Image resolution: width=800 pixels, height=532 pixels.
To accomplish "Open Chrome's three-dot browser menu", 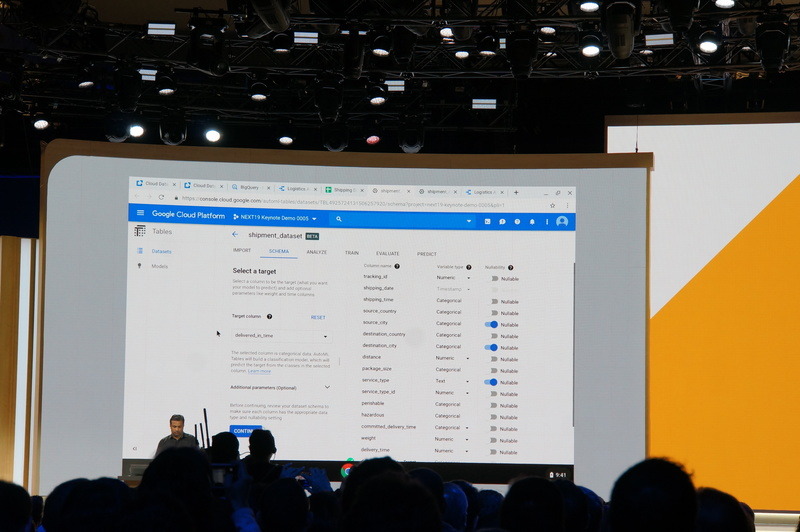I will tap(567, 205).
